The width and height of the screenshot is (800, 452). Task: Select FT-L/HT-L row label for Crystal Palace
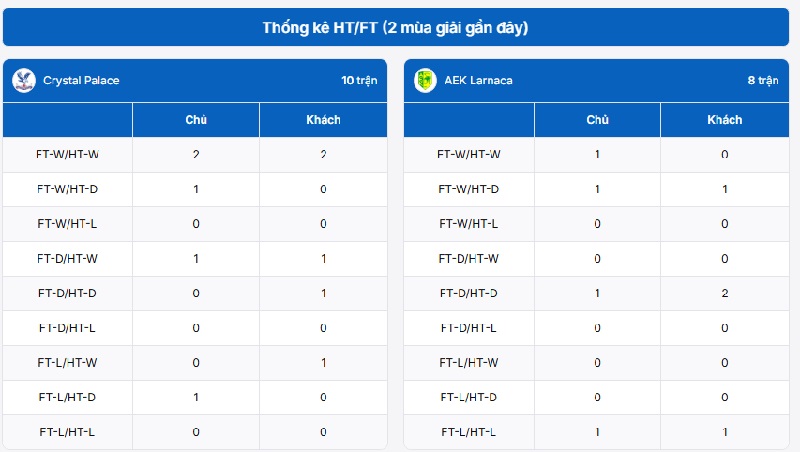67,432
